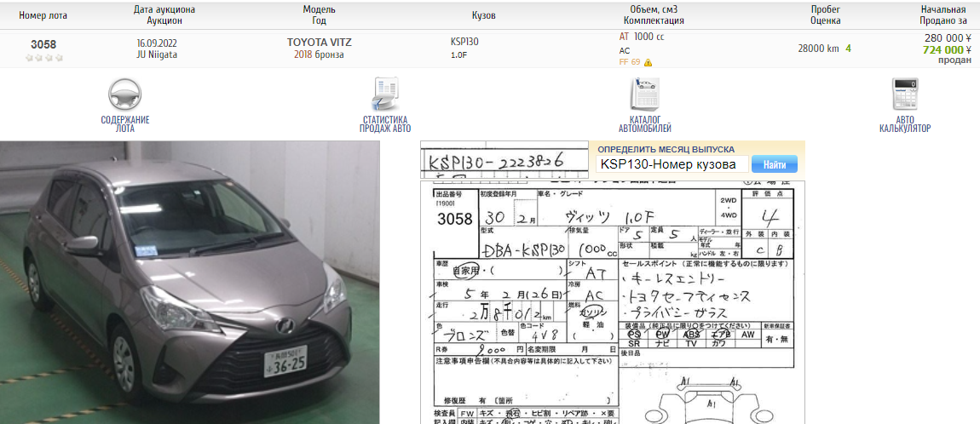
Task: Click the TOYOTA VITZ model name
Action: click(x=320, y=43)
